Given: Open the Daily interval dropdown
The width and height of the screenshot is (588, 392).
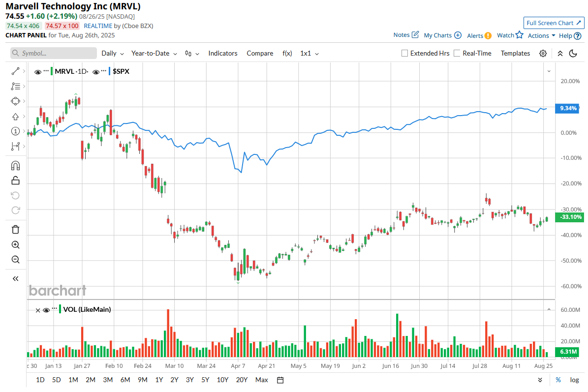Looking at the screenshot, I should pos(113,53).
